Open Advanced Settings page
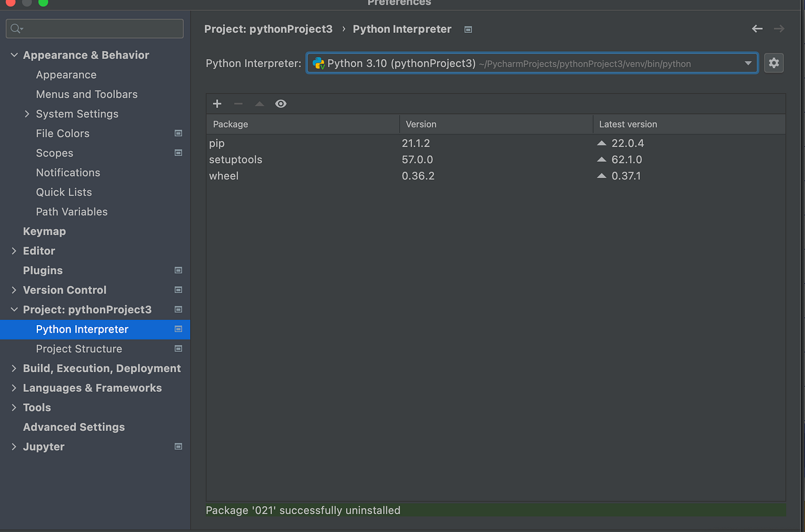 pos(74,427)
